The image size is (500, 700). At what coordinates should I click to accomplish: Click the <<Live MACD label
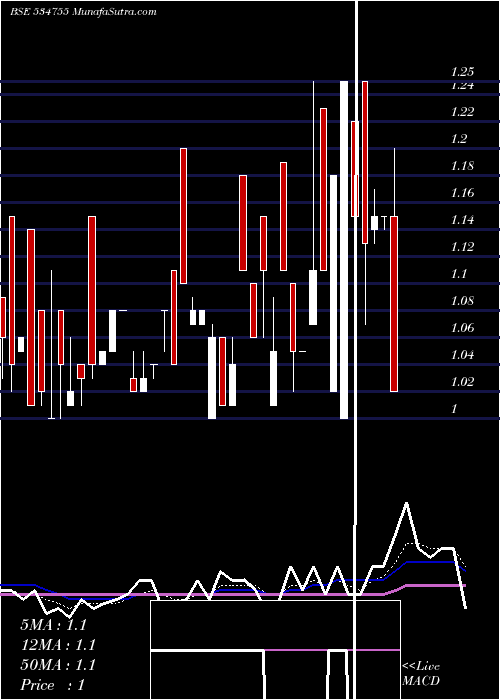coord(421,674)
